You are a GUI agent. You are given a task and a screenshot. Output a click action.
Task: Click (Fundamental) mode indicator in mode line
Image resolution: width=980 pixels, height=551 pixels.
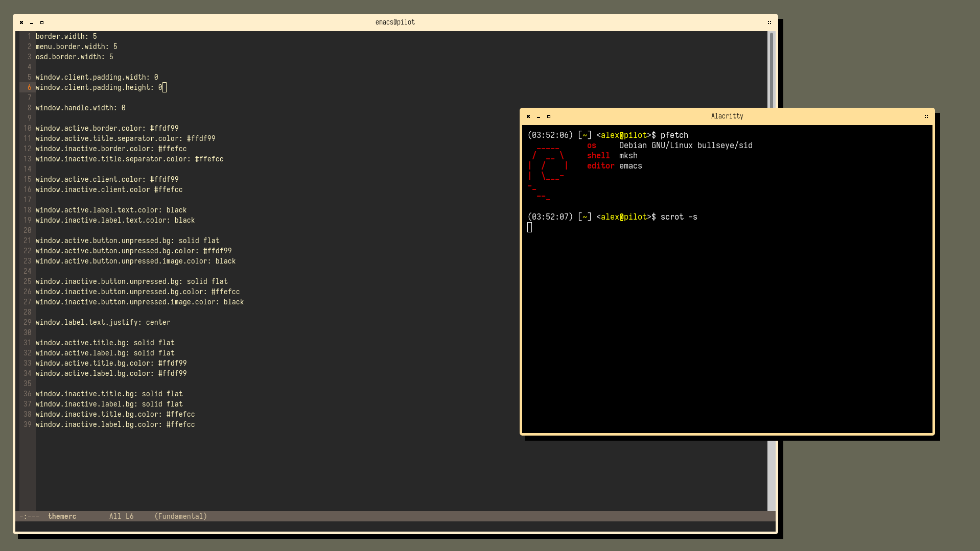coord(181,516)
